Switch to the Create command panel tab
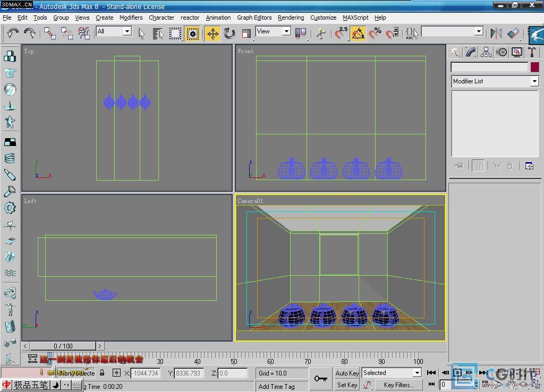The height and width of the screenshot is (392, 544). coord(455,52)
